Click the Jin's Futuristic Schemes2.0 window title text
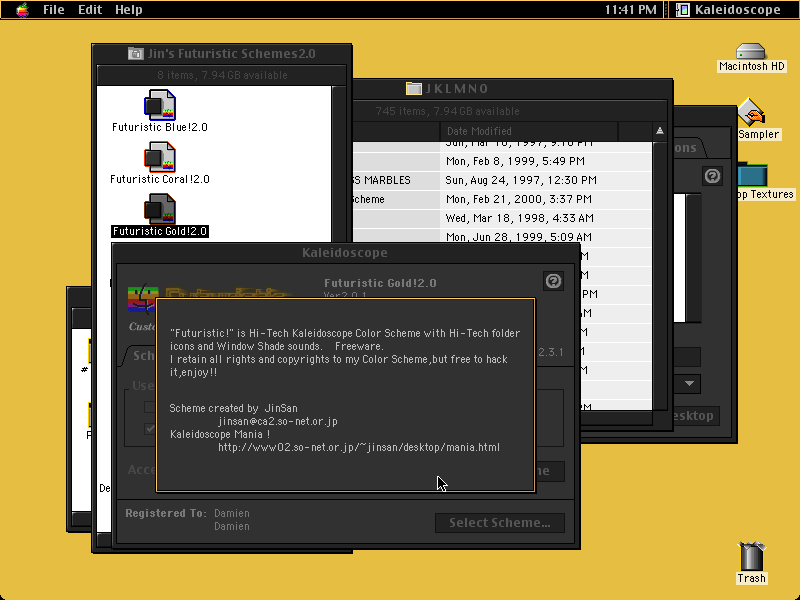The image size is (800, 600). click(231, 54)
